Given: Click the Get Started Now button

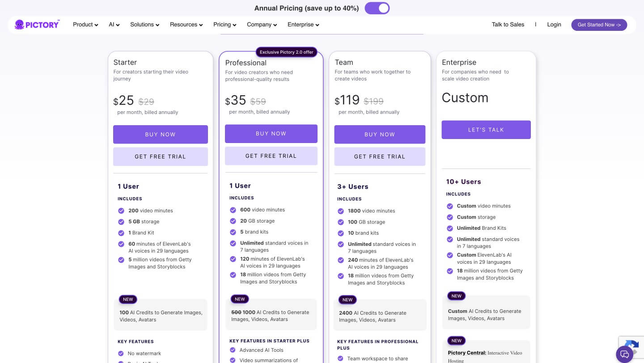Looking at the screenshot, I should (x=599, y=25).
